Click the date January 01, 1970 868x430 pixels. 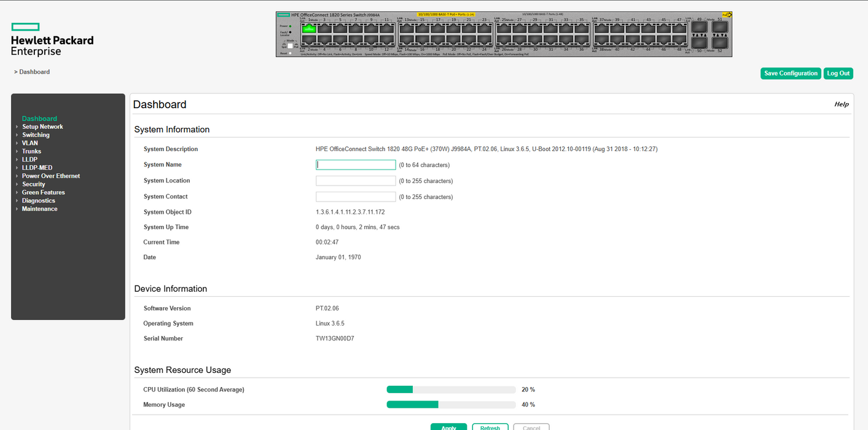click(x=338, y=257)
